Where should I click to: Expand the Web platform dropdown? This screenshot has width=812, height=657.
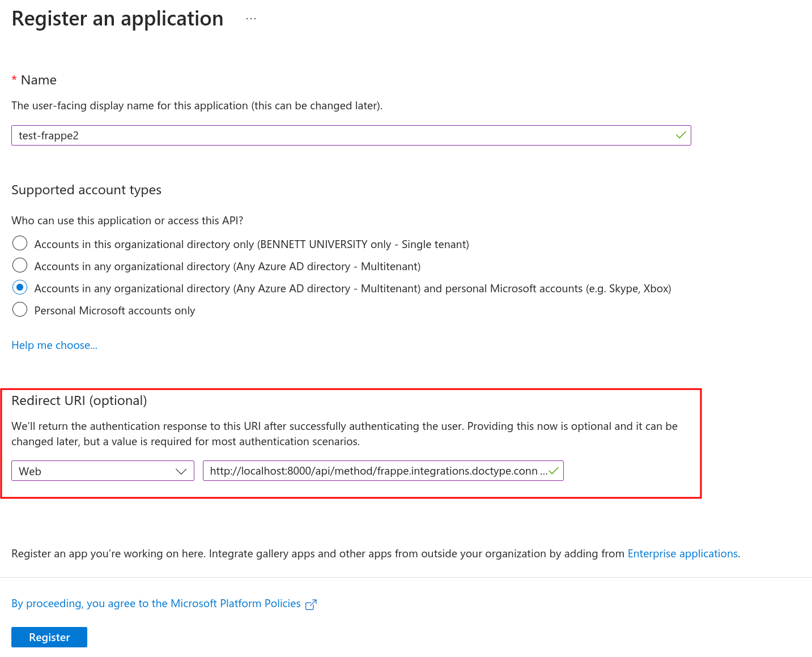tap(103, 471)
